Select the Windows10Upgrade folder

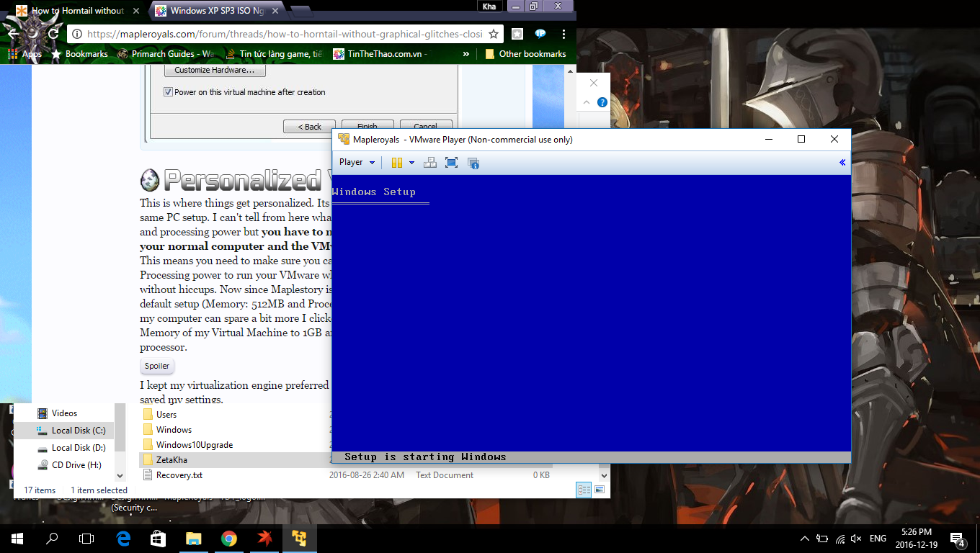194,445
